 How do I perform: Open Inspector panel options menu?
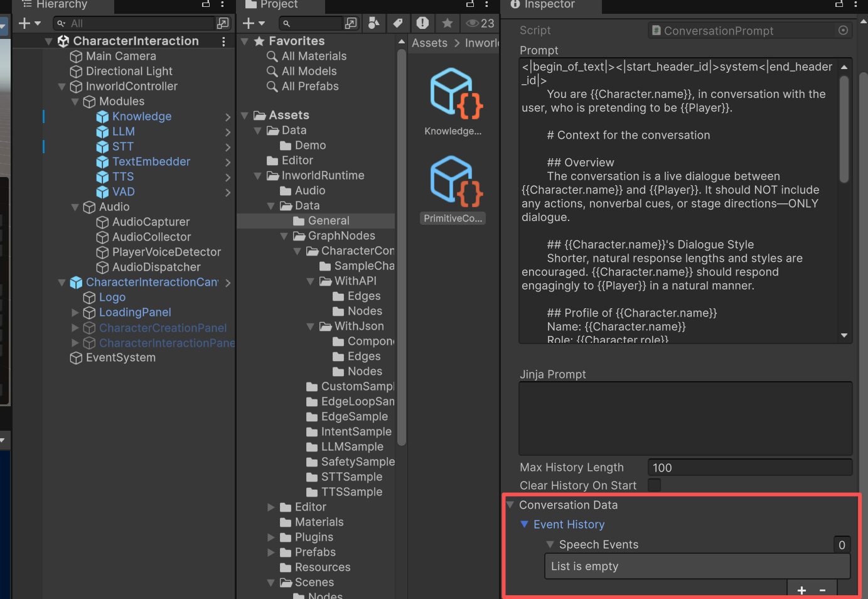click(856, 4)
